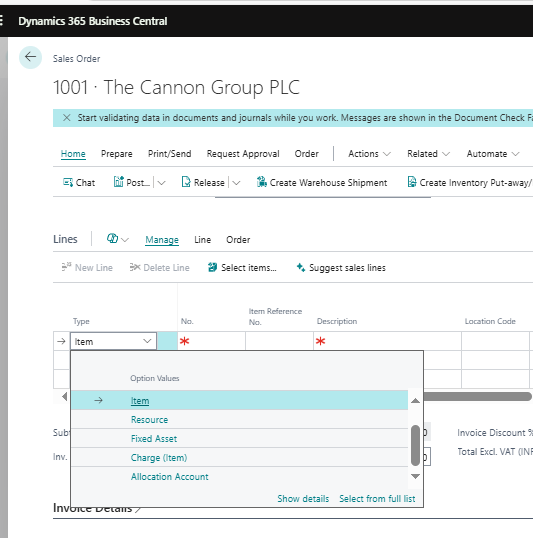Click the Item Reference No. cell

click(x=279, y=341)
